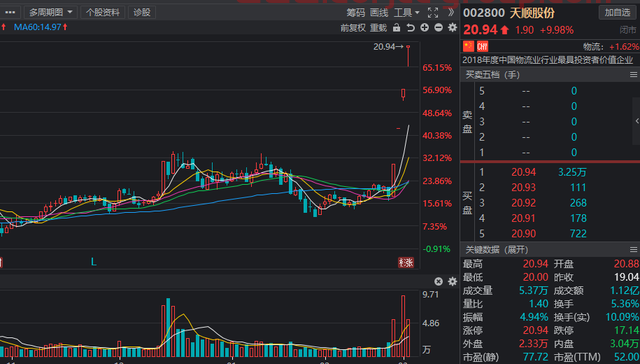Image resolution: width=640 pixels, height=364 pixels.
Task: Click tallest recent volume bar
Action: [403, 325]
